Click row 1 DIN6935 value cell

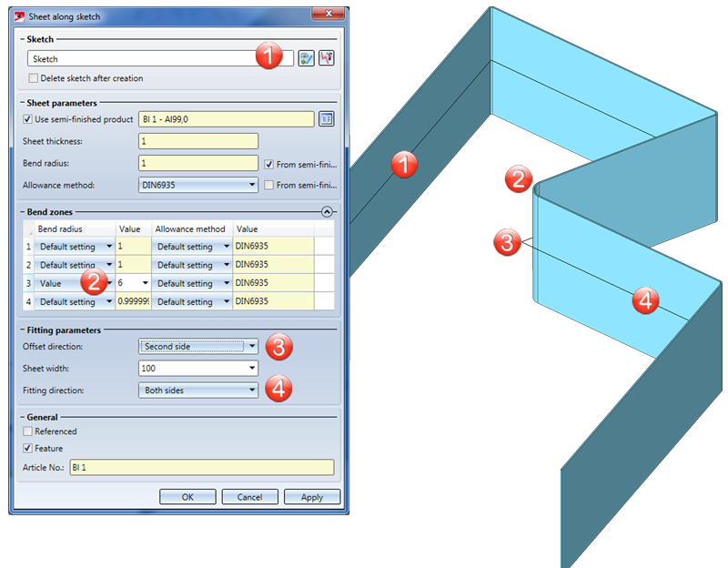[274, 246]
